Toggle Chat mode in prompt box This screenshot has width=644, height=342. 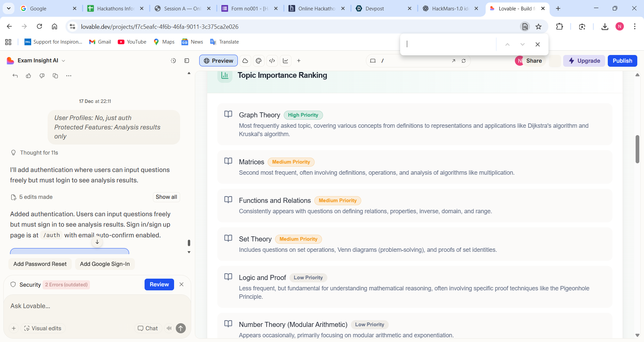tap(148, 328)
